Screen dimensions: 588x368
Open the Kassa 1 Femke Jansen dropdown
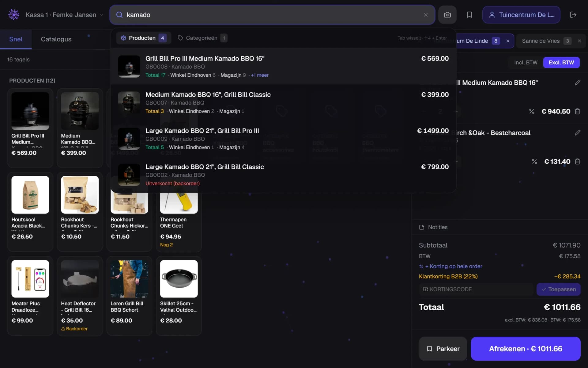tap(64, 15)
